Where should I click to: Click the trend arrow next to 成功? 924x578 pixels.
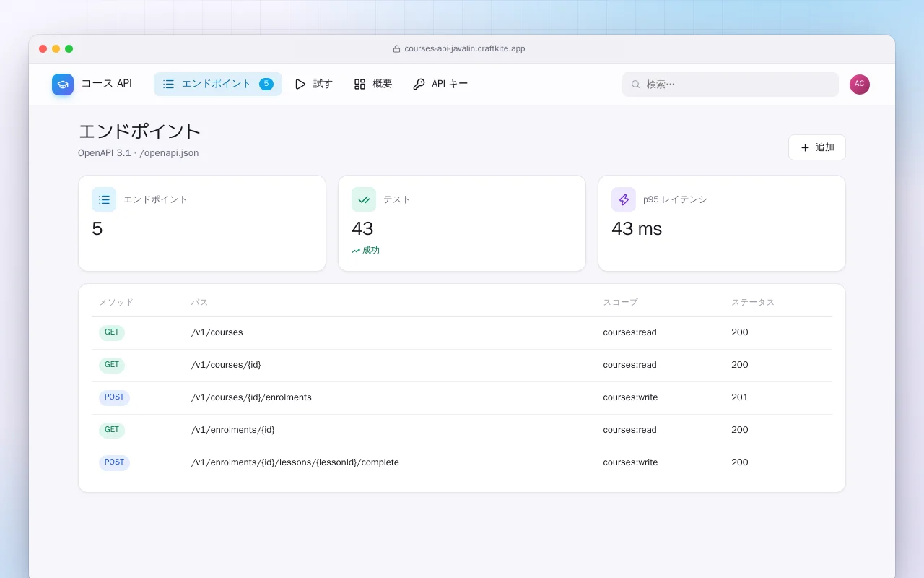[x=356, y=251]
